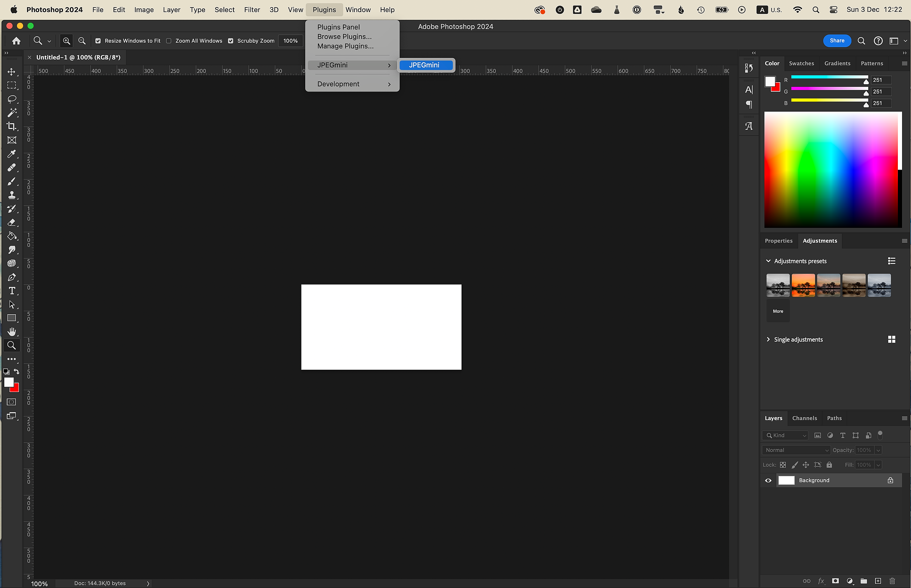Select the Move tool
The image size is (911, 588).
(11, 72)
